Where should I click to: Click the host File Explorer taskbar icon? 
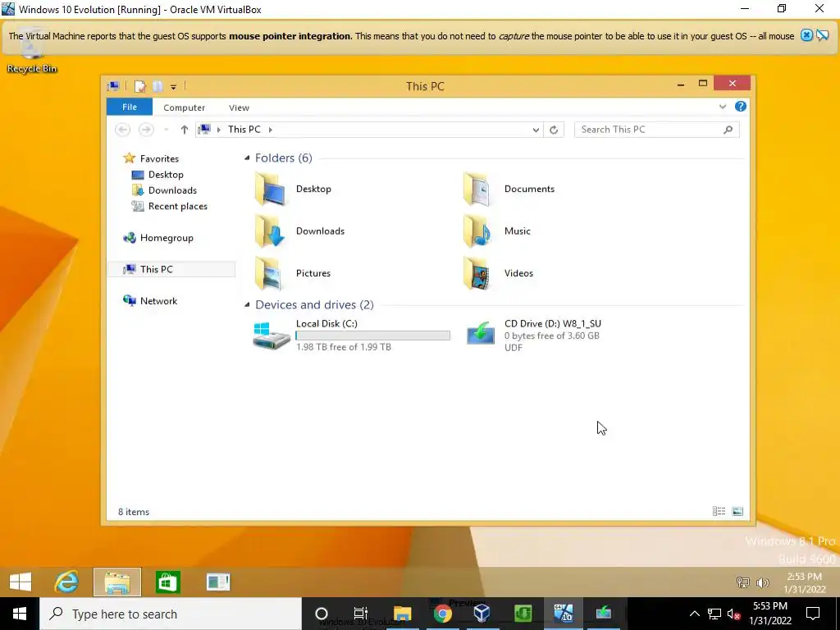(x=402, y=614)
